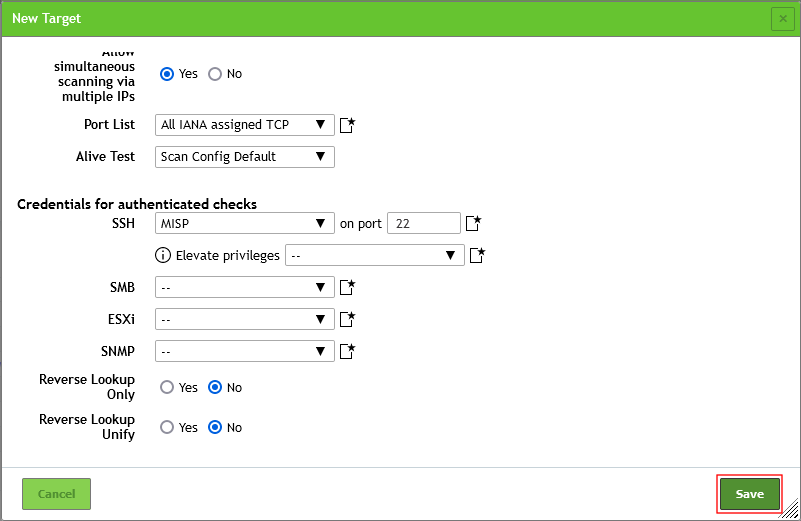Screen dimensions: 801x521
Task: Select No for simultaneous scanning via multiple IPs
Action: 215,74
